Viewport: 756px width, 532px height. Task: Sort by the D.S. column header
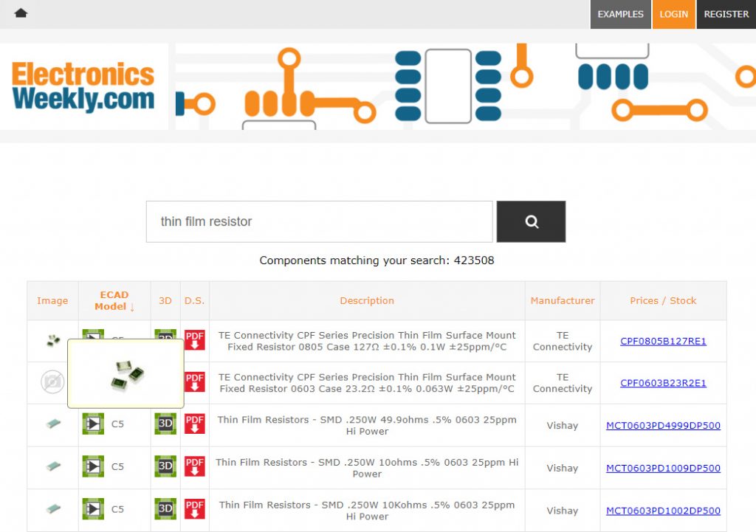tap(194, 301)
